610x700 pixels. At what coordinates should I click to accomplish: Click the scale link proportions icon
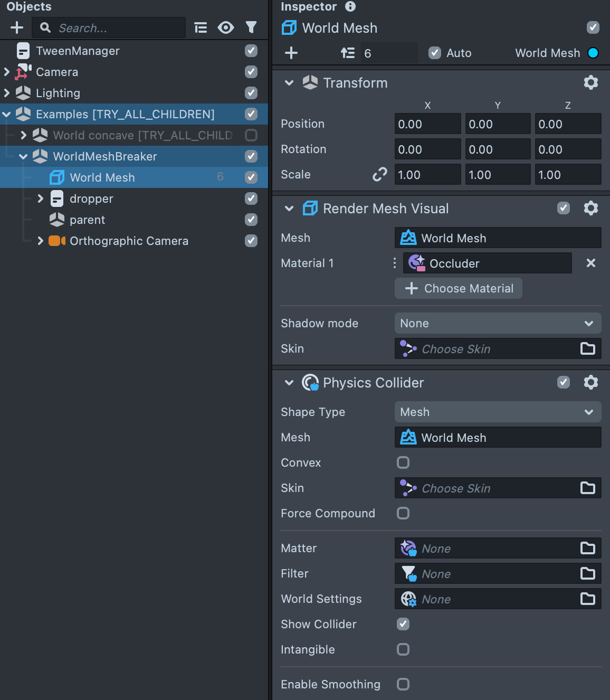[379, 175]
